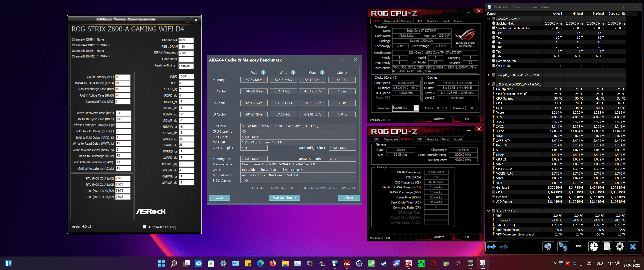Open Task View from the taskbar
This screenshot has width=644, height=270.
pos(186,263)
